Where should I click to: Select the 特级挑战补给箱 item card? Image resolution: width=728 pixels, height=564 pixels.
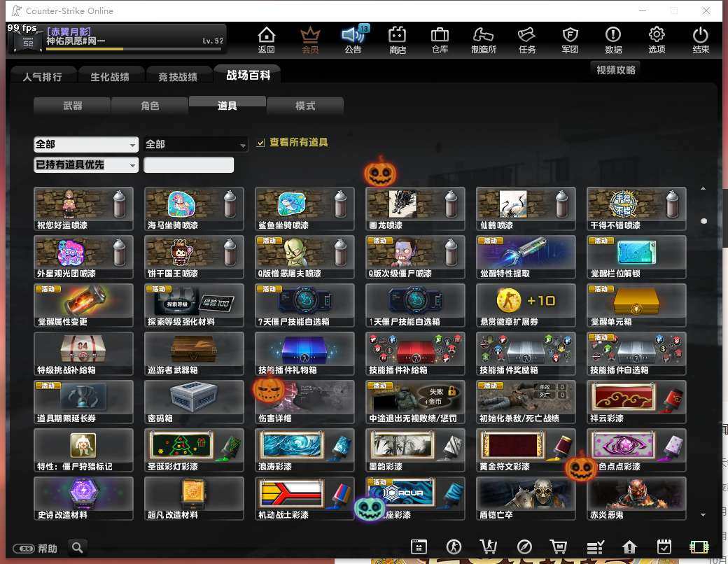coord(83,353)
